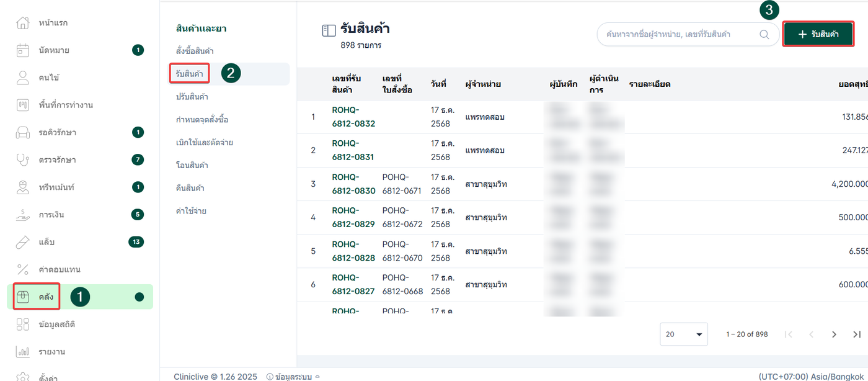Open the finance hand-coin icon

coord(23,215)
